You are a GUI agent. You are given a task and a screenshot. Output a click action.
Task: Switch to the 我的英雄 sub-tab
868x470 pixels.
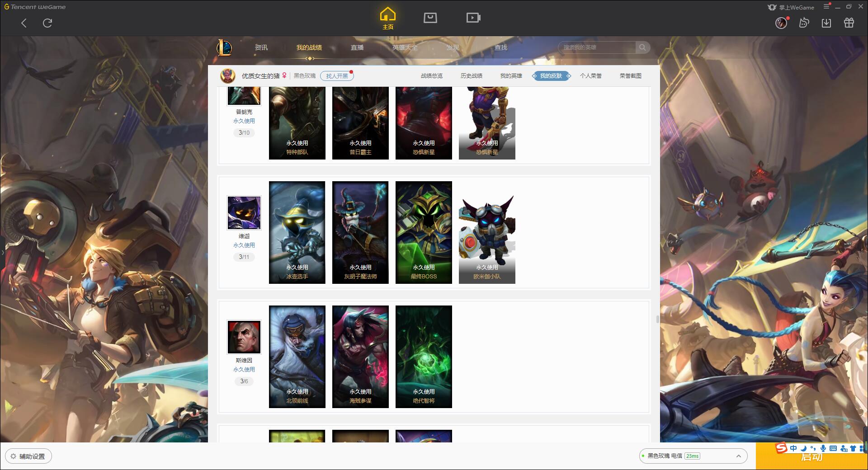click(511, 76)
